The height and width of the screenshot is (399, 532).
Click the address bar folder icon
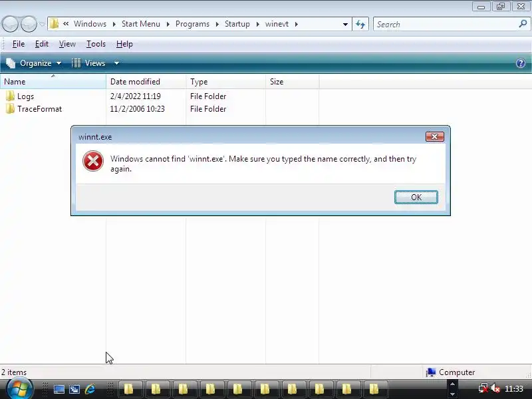54,24
